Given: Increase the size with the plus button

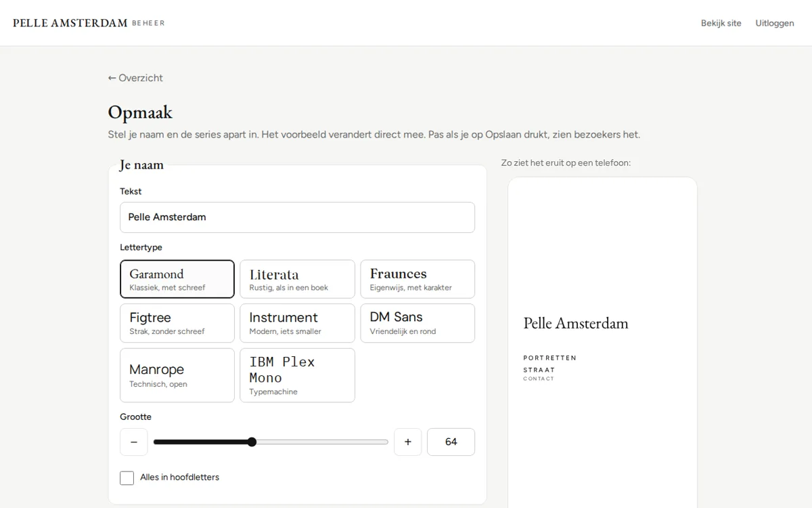Looking at the screenshot, I should pos(408,442).
